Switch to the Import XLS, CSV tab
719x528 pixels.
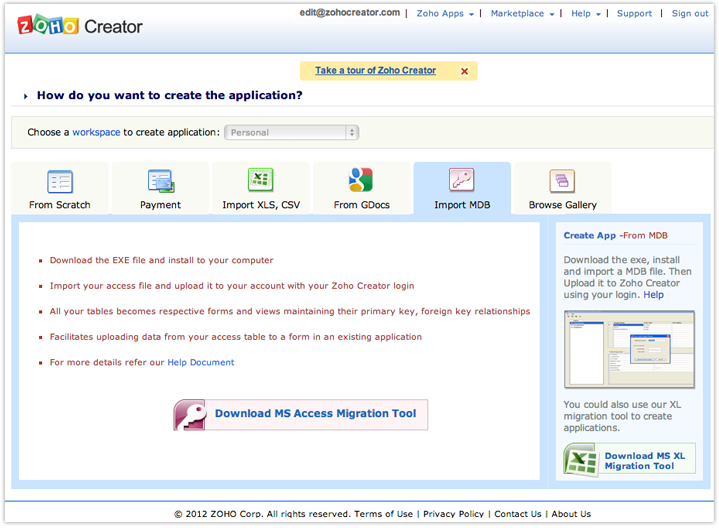261,188
